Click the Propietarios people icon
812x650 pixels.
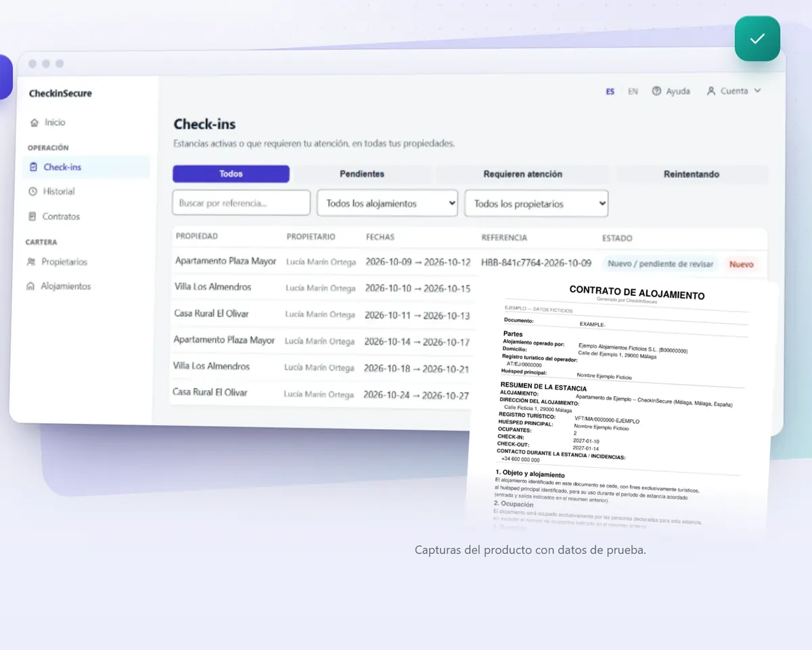tap(31, 262)
